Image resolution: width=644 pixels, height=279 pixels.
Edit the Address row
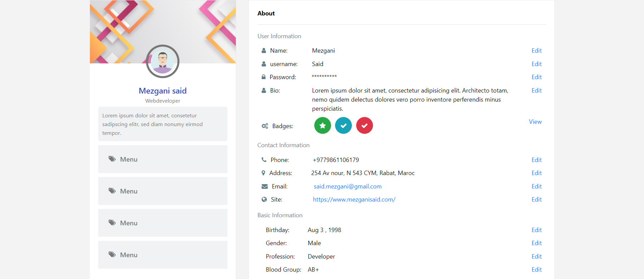pos(537,173)
